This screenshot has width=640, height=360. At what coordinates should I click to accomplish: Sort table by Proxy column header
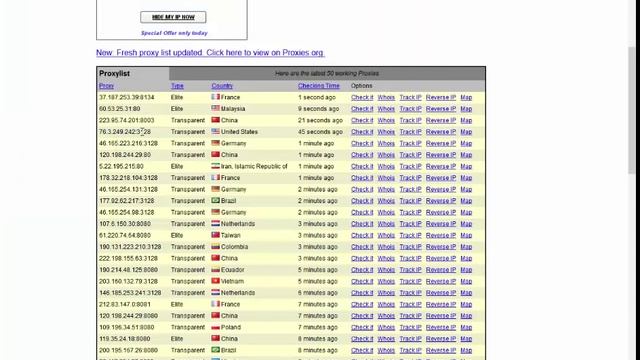point(106,86)
